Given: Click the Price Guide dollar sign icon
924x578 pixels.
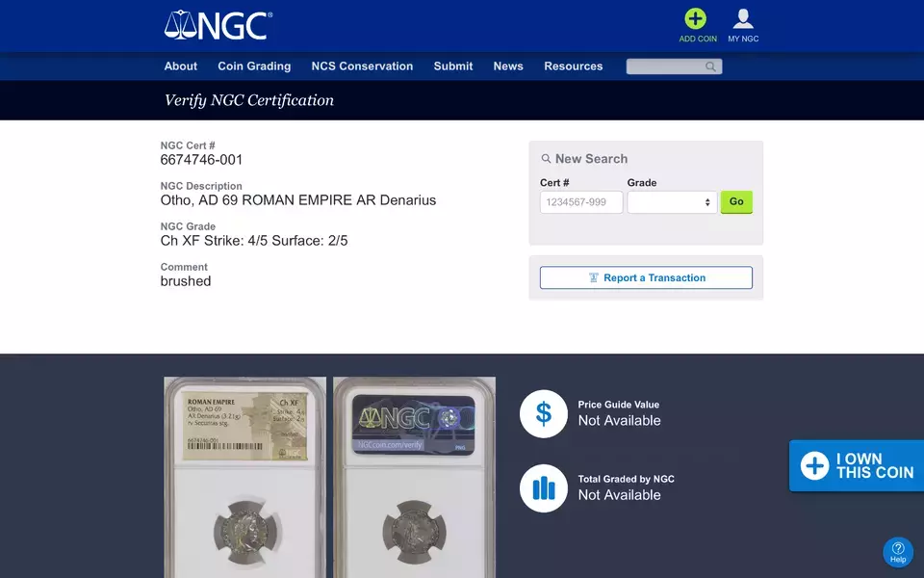Looking at the screenshot, I should pyautogui.click(x=544, y=413).
